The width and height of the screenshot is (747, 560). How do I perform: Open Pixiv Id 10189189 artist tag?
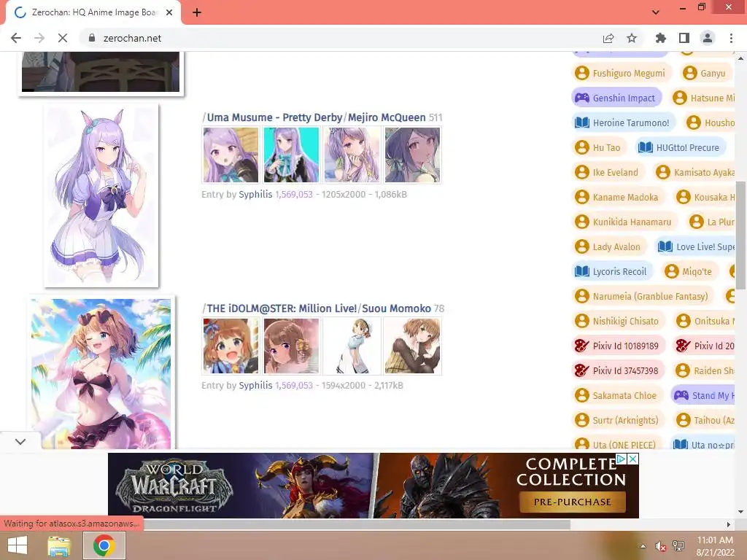[x=618, y=345]
